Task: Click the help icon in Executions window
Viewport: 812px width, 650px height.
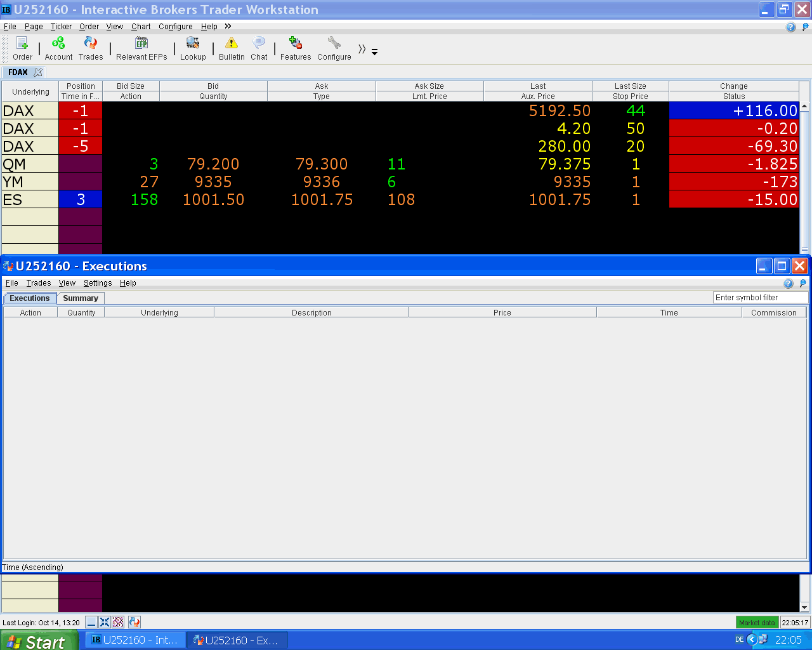Action: 789,284
